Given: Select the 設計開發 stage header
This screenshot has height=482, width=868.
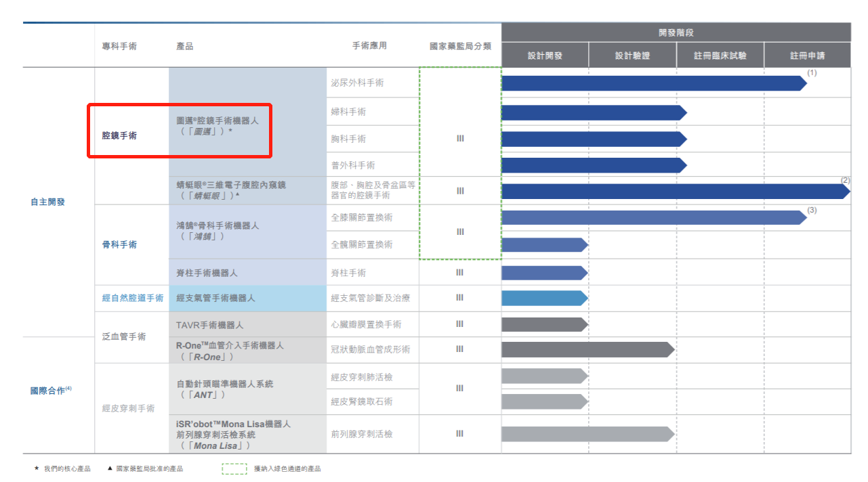Looking at the screenshot, I should point(545,56).
